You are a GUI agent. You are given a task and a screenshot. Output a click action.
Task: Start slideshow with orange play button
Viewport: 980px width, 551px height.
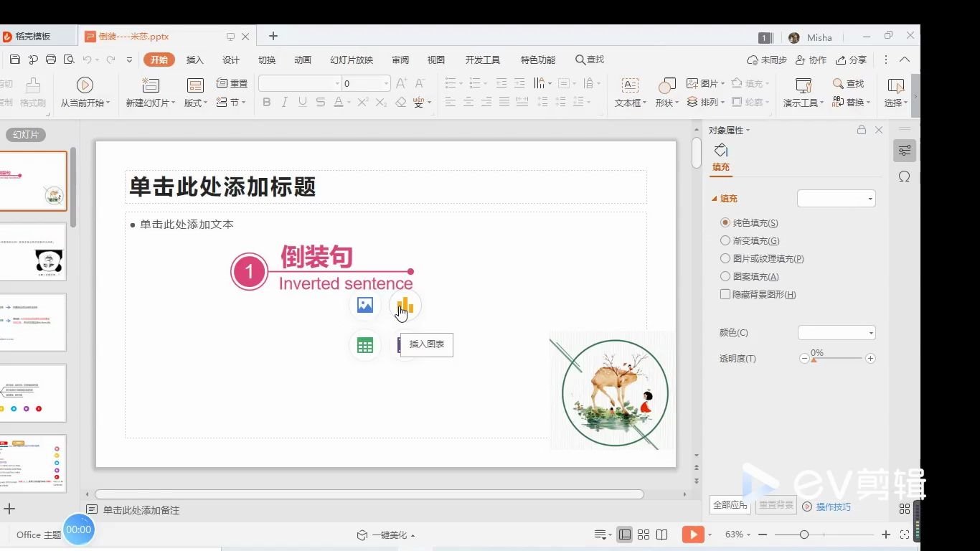(x=692, y=534)
